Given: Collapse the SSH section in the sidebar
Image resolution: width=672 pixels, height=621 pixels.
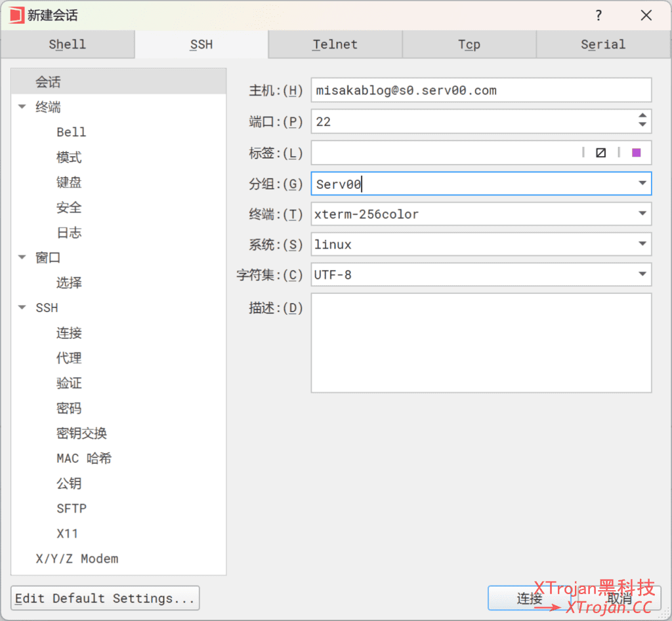Looking at the screenshot, I should coord(22,308).
